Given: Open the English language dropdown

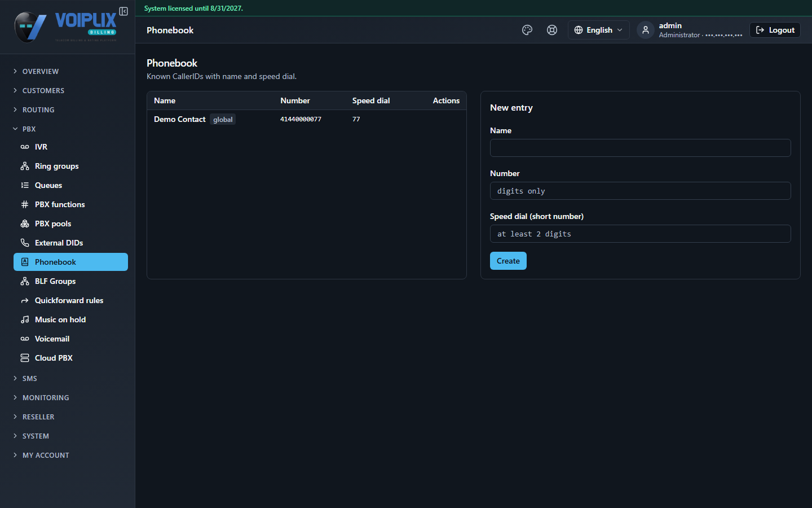Looking at the screenshot, I should point(598,30).
